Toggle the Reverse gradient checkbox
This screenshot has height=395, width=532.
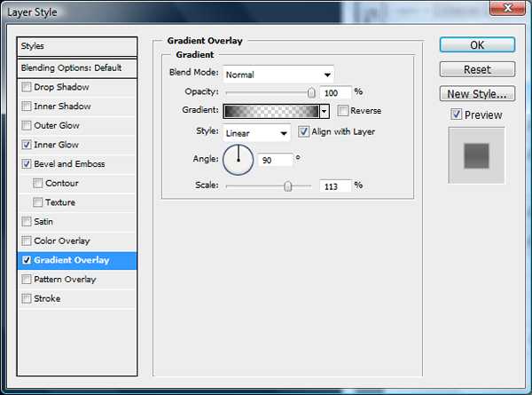point(342,111)
